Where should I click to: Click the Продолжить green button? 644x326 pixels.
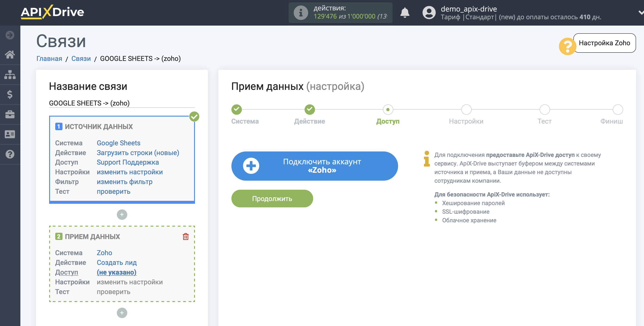272,198
